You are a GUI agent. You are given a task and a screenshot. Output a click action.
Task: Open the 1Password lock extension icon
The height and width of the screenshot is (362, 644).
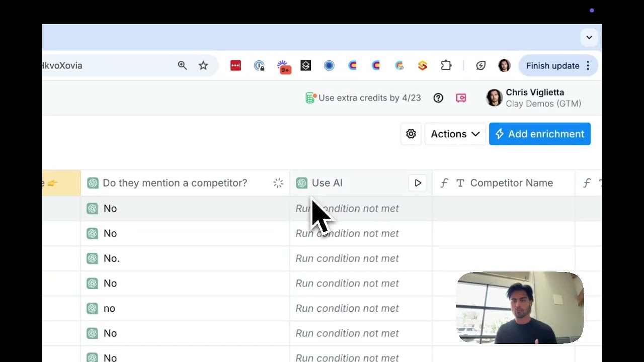point(259,65)
